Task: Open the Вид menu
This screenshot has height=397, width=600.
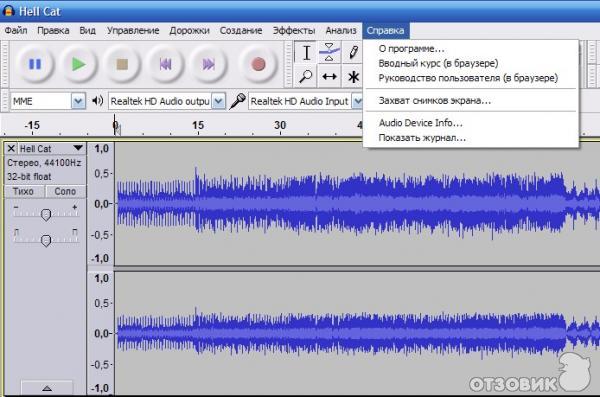Action: click(88, 31)
